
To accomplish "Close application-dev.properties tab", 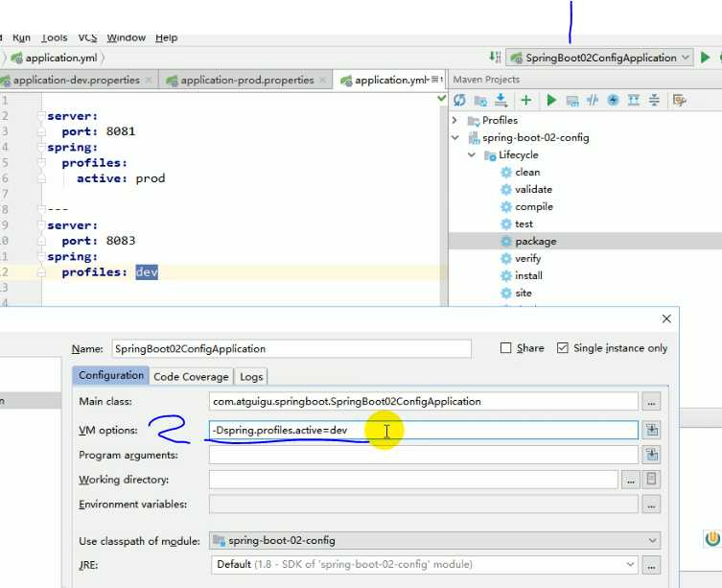I will pos(149,81).
